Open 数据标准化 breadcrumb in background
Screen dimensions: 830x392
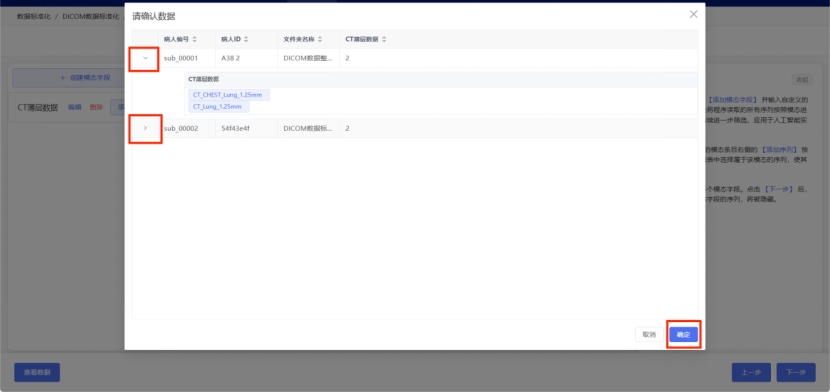coord(34,16)
